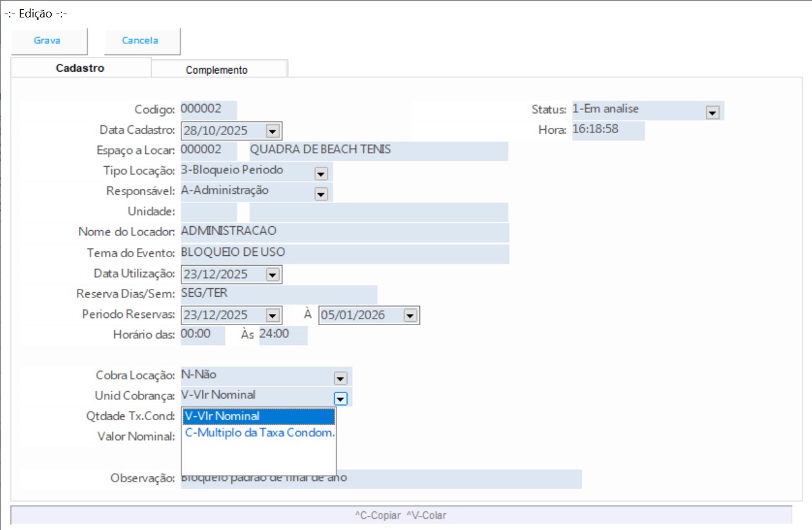Screen dimensions: 812x530
Task: Open the Data Utilização date picker arrow
Action: [x=273, y=275]
